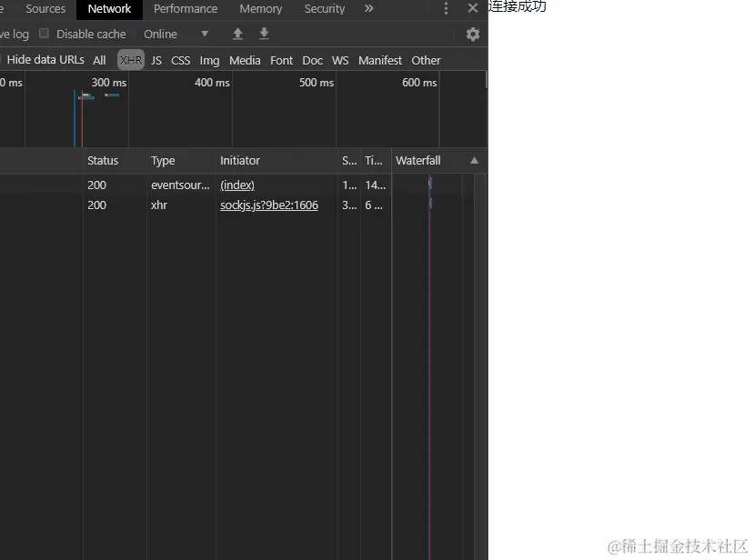Screen dimensions: 754x560
Task: Click the Waterfall column sort arrow
Action: click(474, 160)
